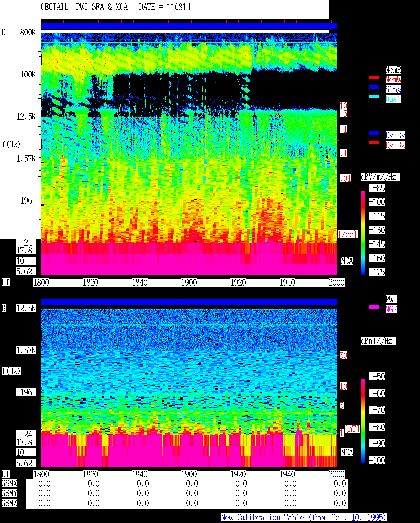Viewport: 420px width, 523px height.
Task: Click the red MemW legend swatch
Action: [374, 77]
